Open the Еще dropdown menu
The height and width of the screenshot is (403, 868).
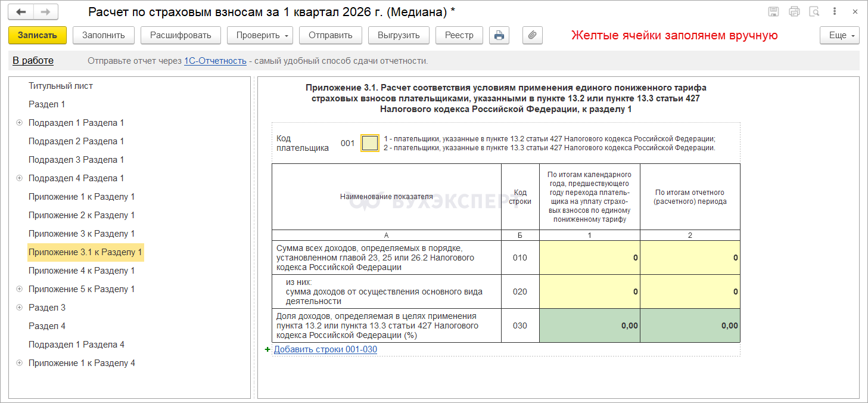point(839,35)
